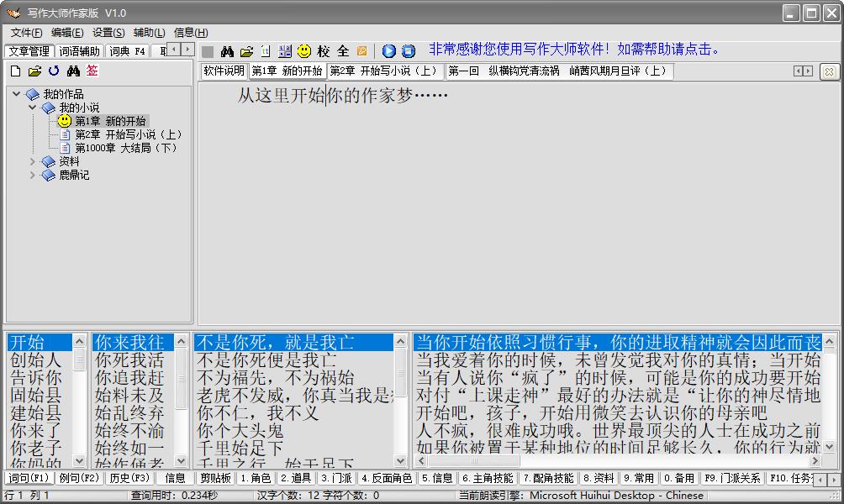Screen dimensions: 844x504
Task: Open the 文件(F) menu
Action: pyautogui.click(x=26, y=32)
